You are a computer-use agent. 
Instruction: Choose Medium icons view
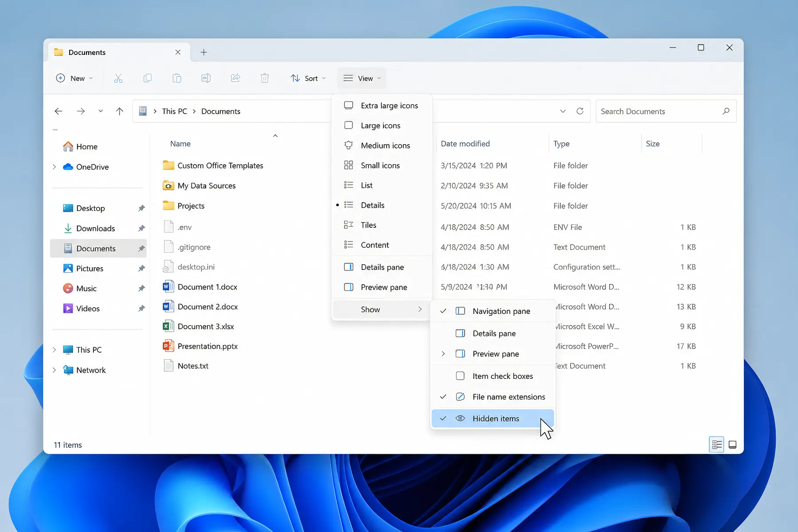click(x=382, y=145)
